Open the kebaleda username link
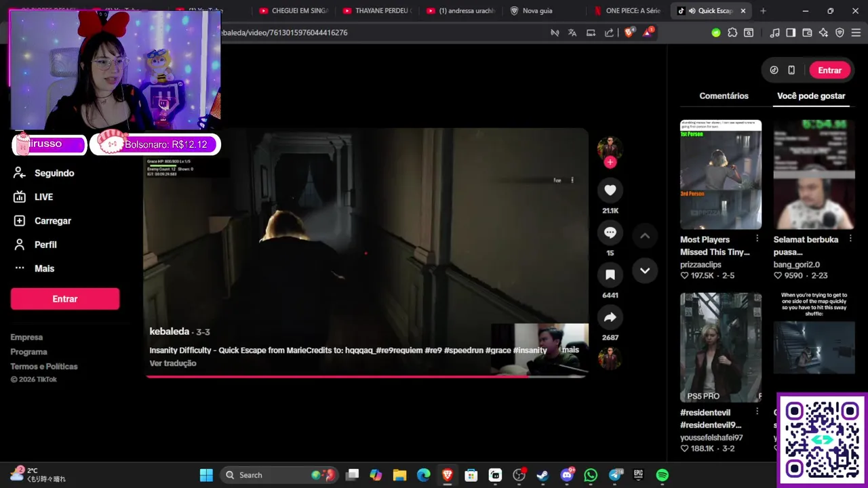The height and width of the screenshot is (488, 868). 169,331
